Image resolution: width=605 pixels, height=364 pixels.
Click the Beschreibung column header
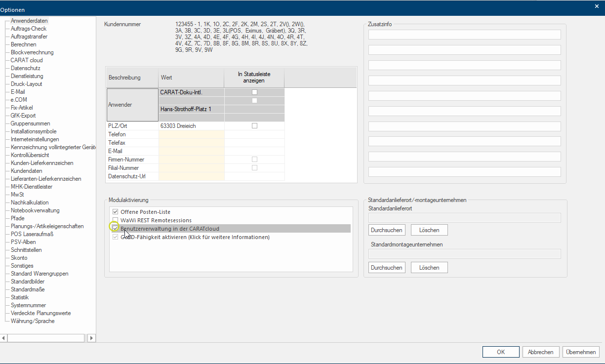132,78
